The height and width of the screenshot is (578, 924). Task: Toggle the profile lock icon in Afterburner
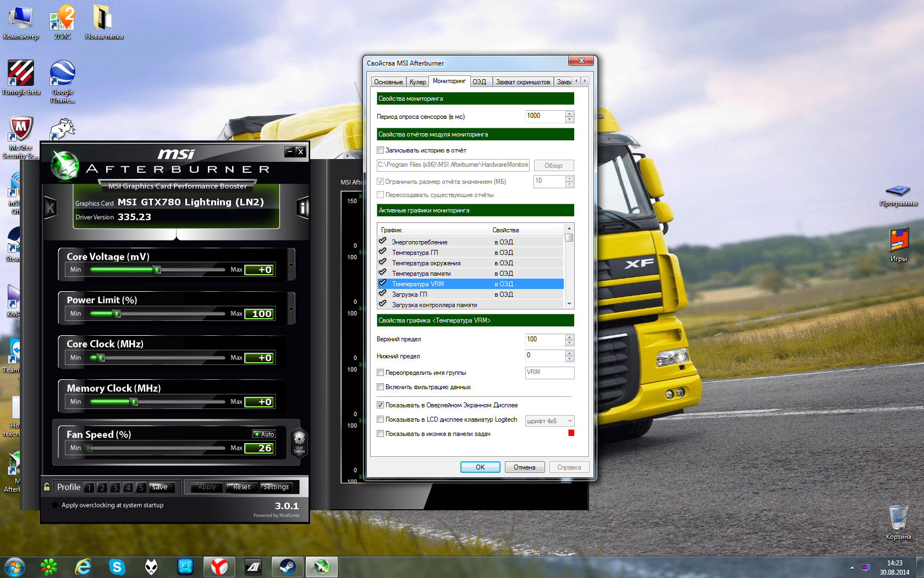coord(47,487)
